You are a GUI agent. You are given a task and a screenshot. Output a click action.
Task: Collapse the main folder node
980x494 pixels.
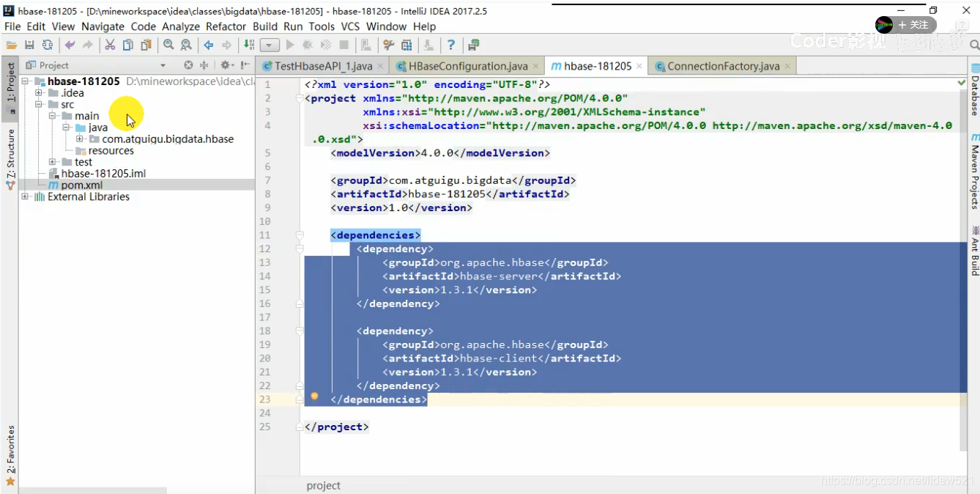(53, 116)
